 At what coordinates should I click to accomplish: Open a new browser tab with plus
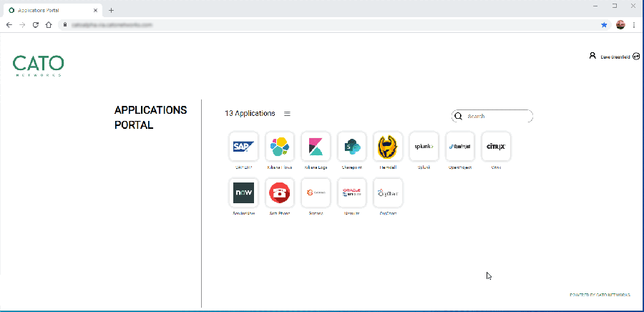tap(111, 10)
